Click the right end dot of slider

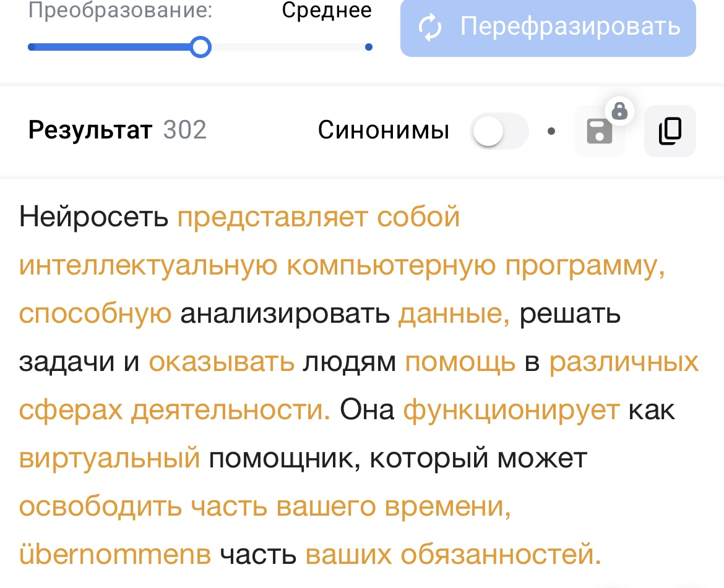pyautogui.click(x=369, y=47)
